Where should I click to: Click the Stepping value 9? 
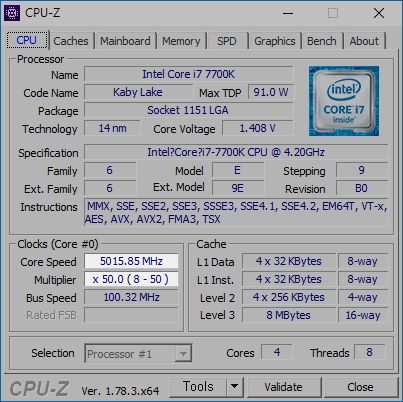(362, 170)
